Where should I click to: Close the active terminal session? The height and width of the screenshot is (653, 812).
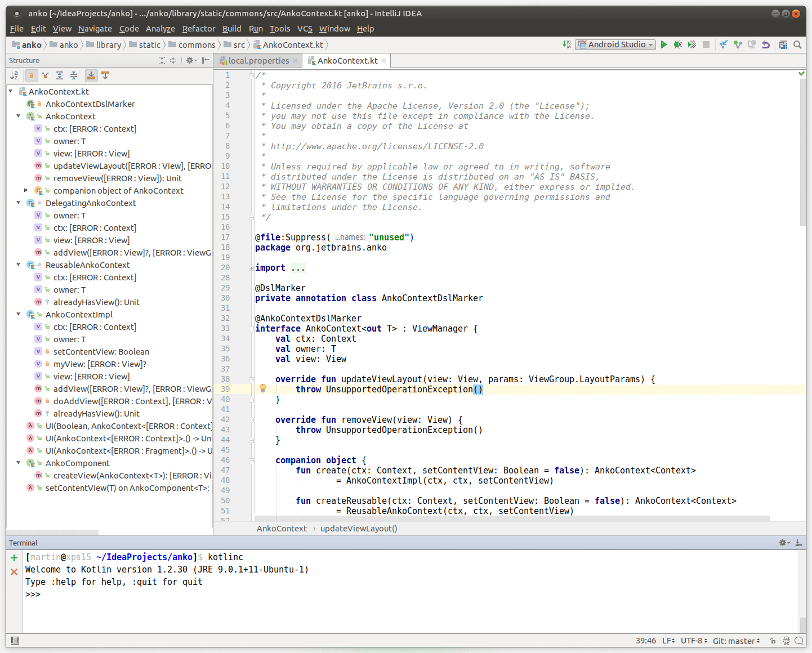14,571
